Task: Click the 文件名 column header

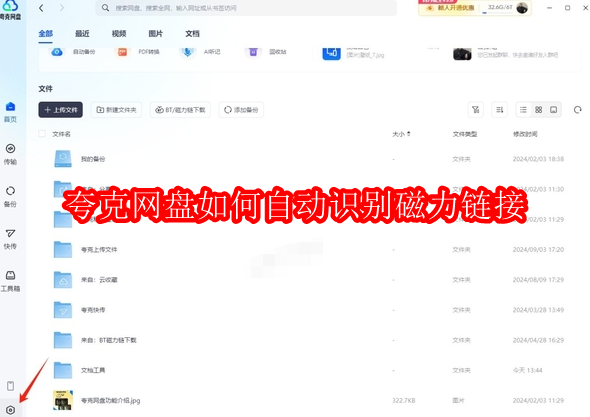Action: click(61, 134)
